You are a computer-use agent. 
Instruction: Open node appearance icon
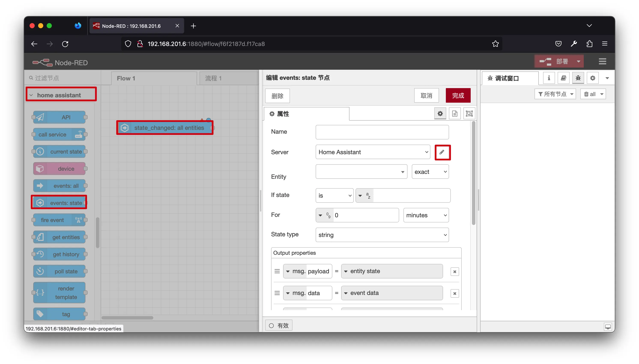(x=469, y=114)
